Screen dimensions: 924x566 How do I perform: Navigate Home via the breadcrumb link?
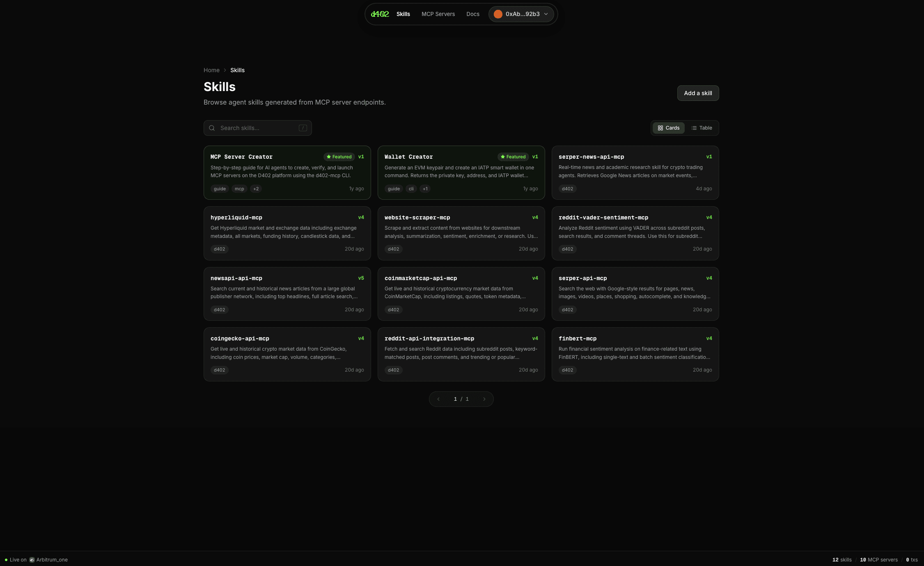pos(211,70)
